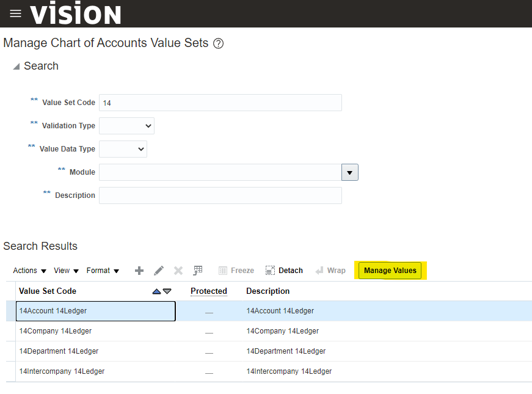Click the Delete X icon
Screen dimensions: 532x394
[x=178, y=271]
